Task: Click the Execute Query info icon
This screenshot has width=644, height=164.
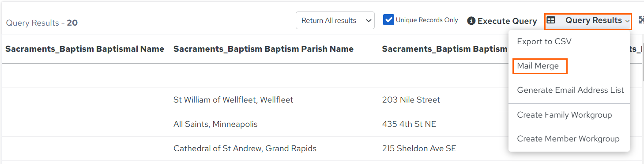Action: (x=471, y=21)
